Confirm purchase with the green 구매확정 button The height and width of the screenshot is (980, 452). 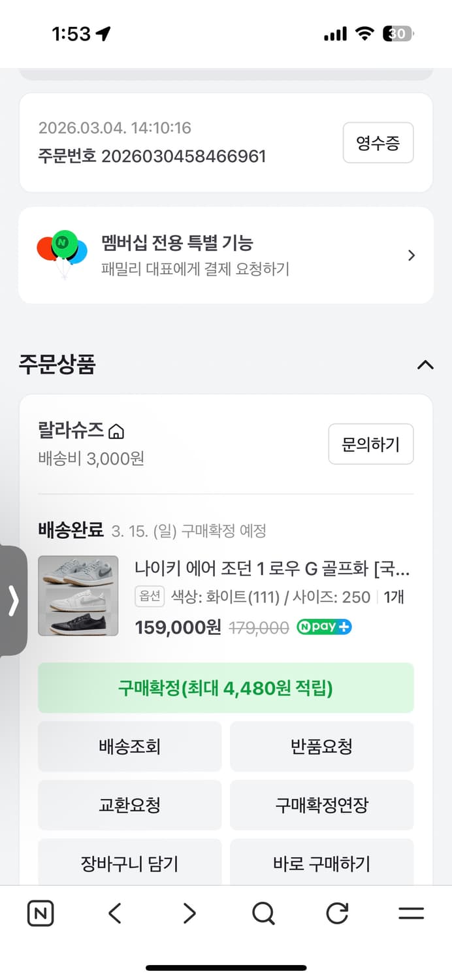pyautogui.click(x=226, y=687)
